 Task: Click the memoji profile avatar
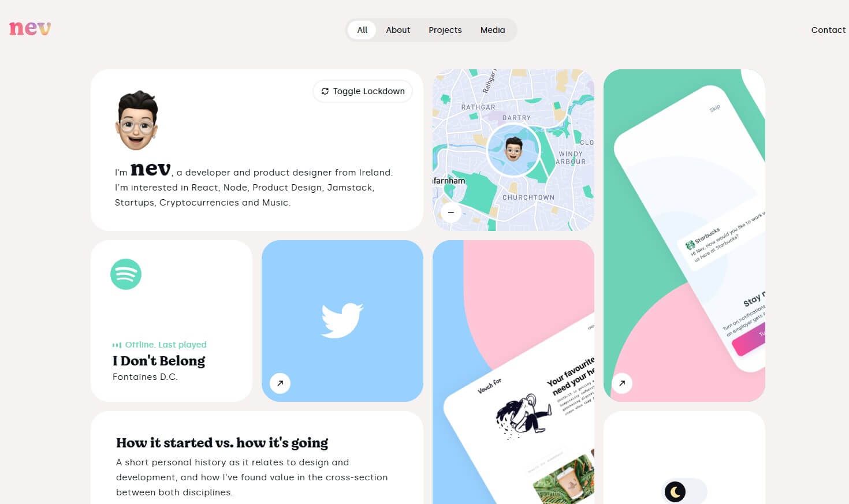(x=137, y=120)
